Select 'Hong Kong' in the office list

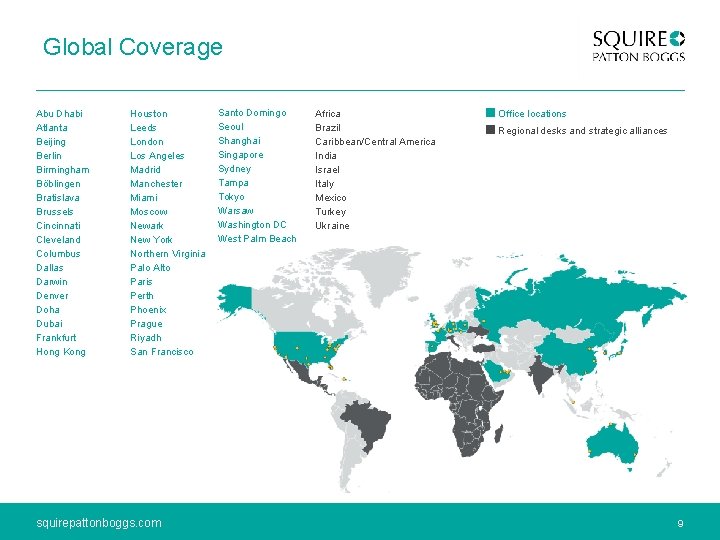coord(61,352)
